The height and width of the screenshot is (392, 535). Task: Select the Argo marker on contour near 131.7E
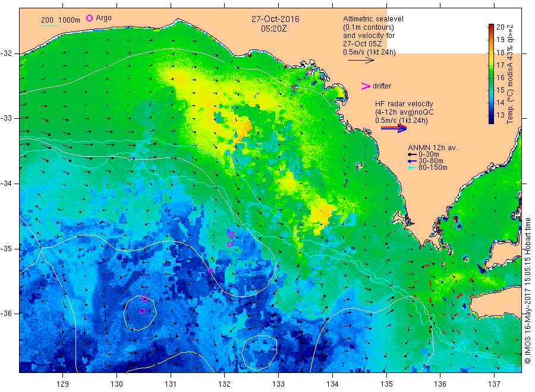click(x=210, y=271)
